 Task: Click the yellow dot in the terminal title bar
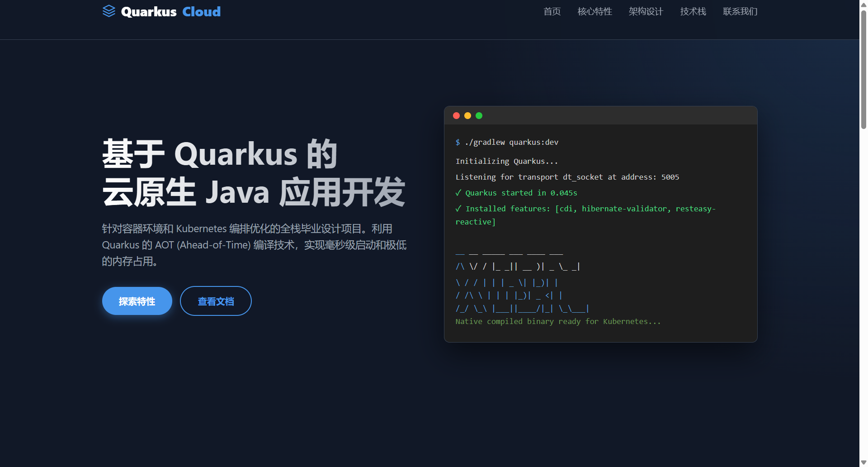coord(467,116)
